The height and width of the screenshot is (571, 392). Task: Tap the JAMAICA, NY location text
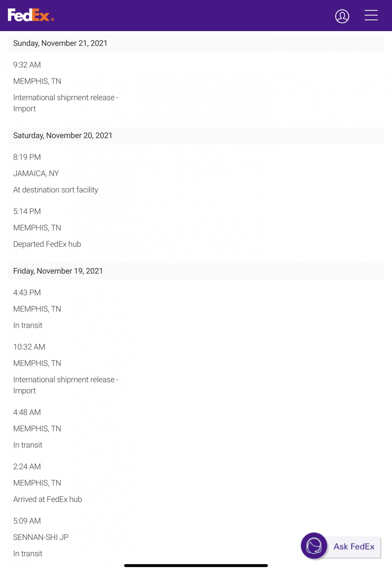[36, 173]
